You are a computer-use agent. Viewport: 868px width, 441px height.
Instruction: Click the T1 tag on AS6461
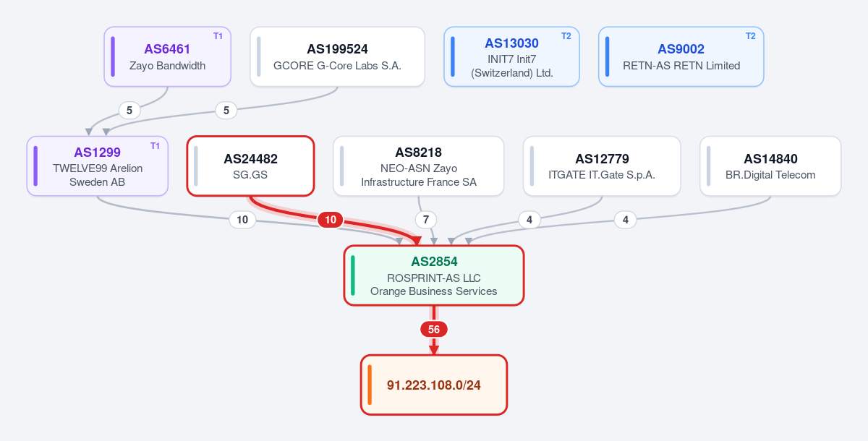click(218, 36)
